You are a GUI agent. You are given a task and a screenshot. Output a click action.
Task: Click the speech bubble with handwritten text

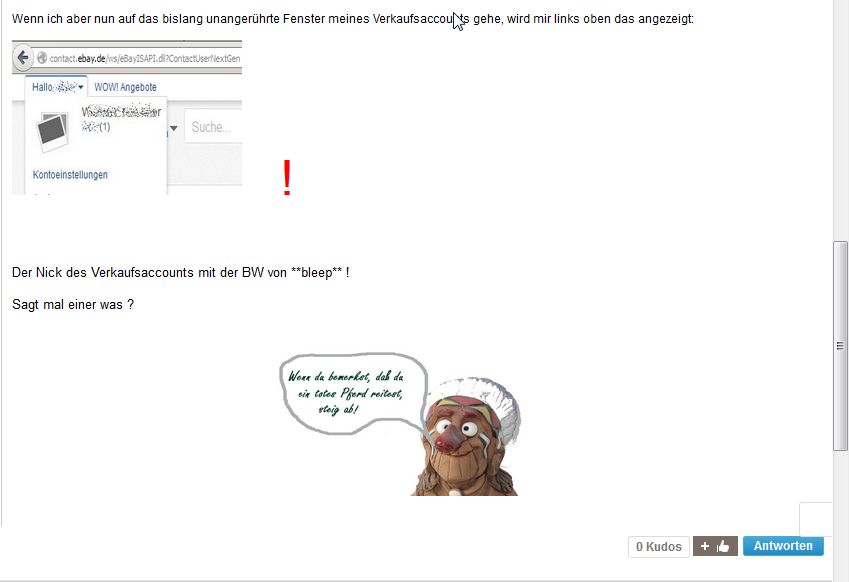(x=353, y=394)
